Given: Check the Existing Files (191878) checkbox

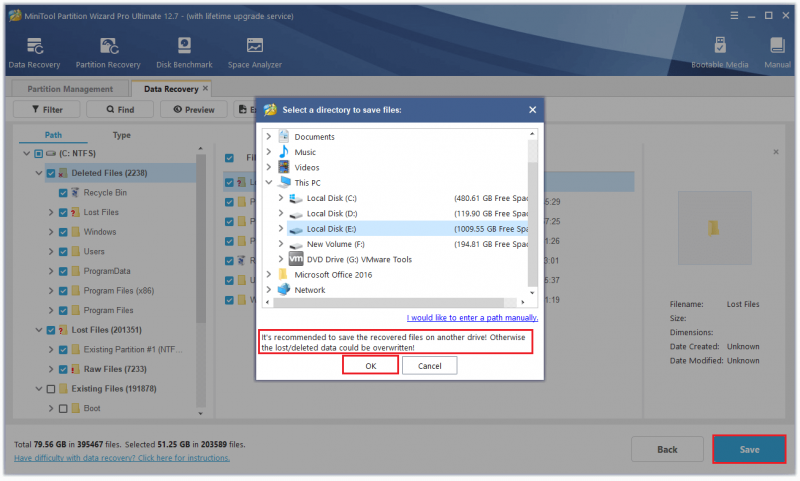Looking at the screenshot, I should click(51, 389).
